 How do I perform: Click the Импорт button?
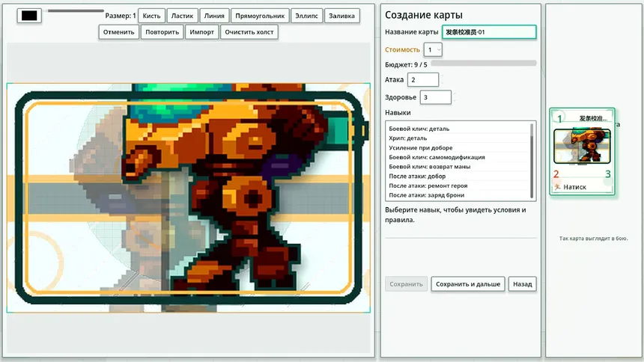coord(201,32)
